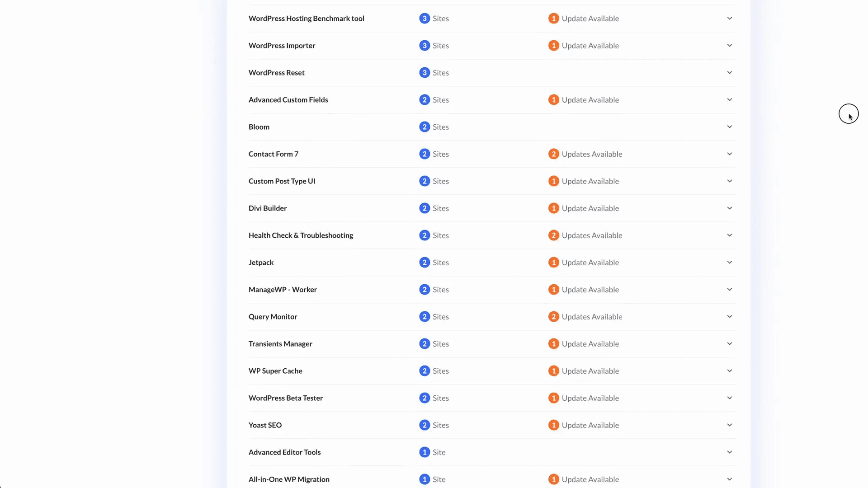Image resolution: width=868 pixels, height=488 pixels.
Task: Click the blue badge beside Advanced Editor Tools
Action: (x=424, y=452)
